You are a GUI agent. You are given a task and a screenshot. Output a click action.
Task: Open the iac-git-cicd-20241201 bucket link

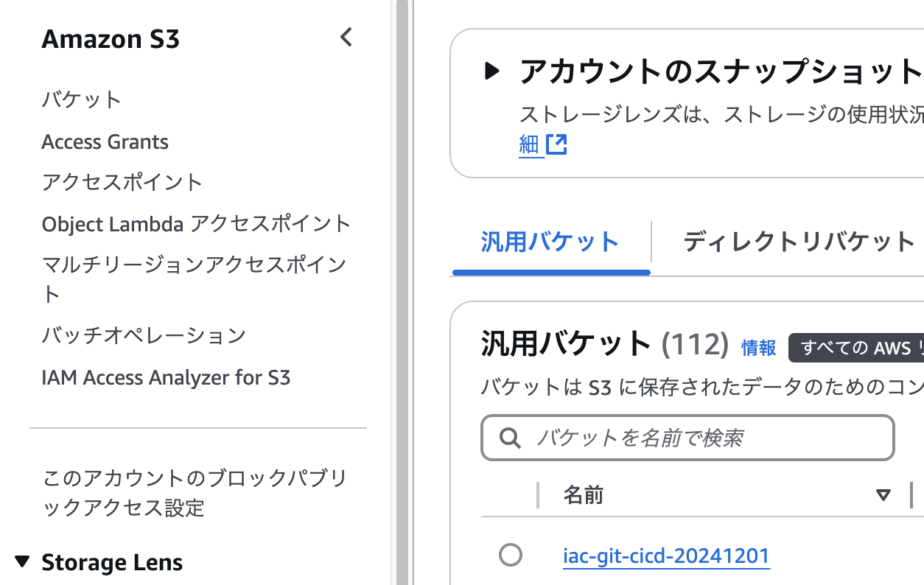pos(666,556)
